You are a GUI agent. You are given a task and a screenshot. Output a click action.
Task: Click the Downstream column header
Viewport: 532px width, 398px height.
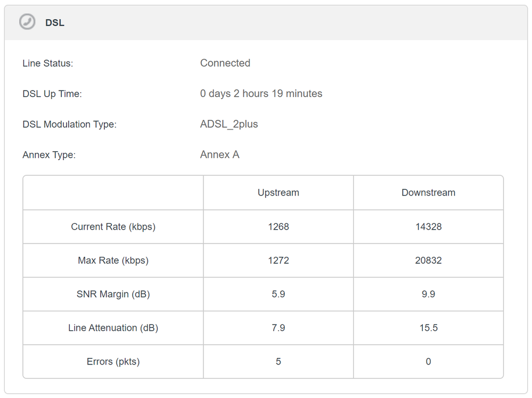click(428, 193)
